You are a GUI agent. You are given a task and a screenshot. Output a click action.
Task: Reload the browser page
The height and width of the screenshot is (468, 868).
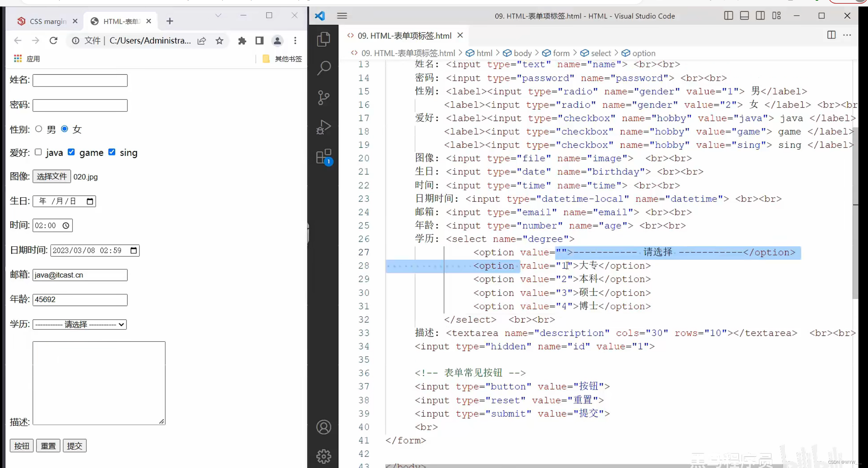(53, 41)
